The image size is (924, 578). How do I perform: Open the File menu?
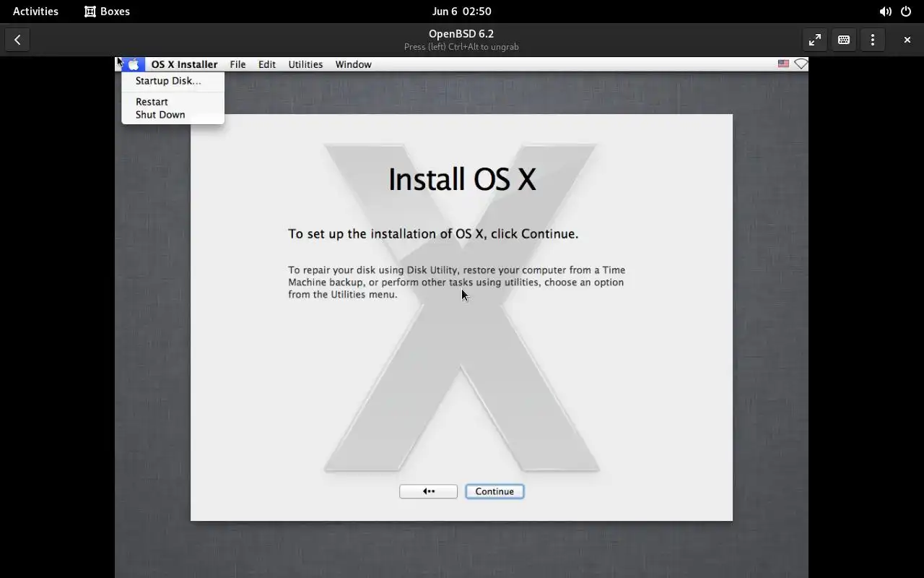click(237, 64)
